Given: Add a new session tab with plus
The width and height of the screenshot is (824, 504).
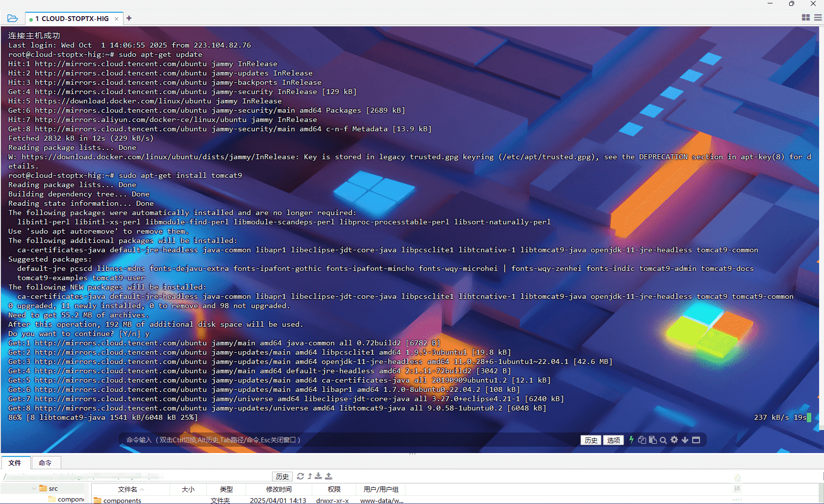Looking at the screenshot, I should click(x=129, y=19).
